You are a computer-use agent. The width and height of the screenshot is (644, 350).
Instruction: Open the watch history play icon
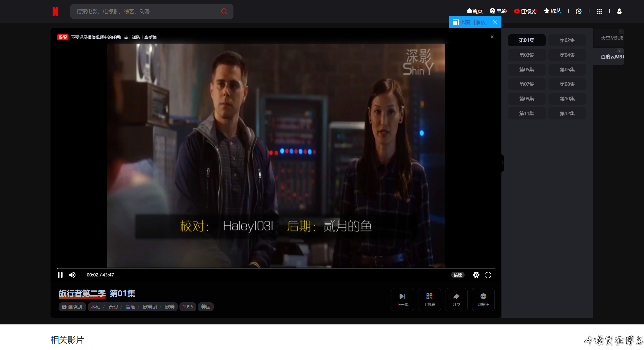pos(578,11)
